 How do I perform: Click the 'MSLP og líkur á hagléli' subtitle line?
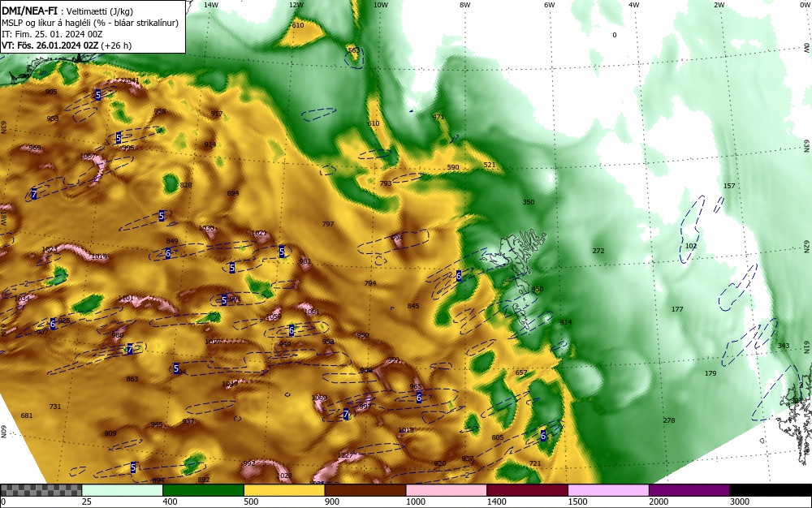pos(90,23)
